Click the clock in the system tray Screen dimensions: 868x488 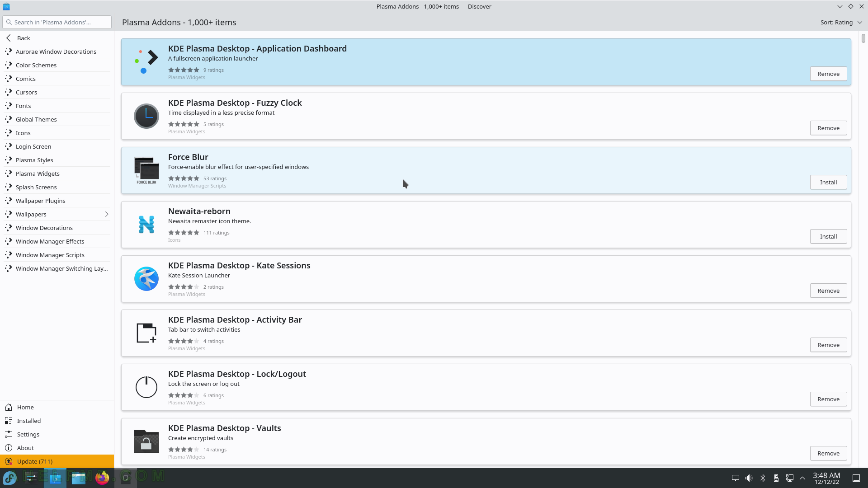pyautogui.click(x=826, y=478)
